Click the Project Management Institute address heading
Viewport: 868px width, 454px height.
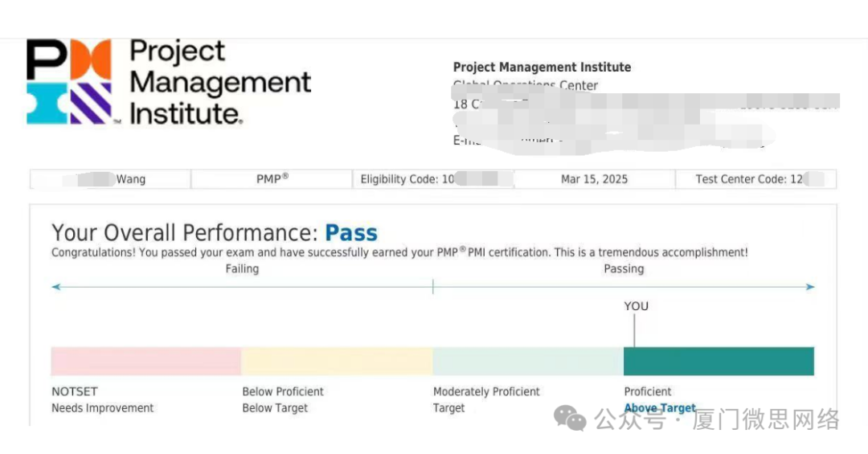click(x=542, y=67)
